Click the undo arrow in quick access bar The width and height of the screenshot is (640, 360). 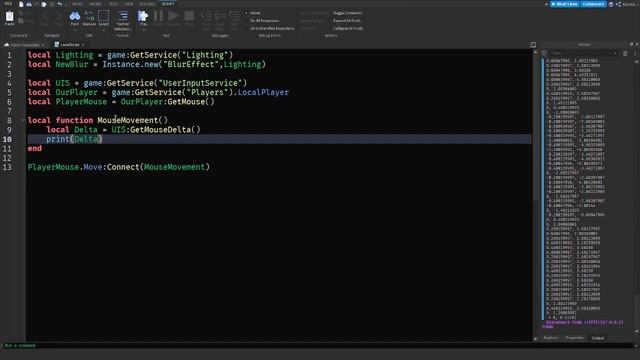[x=60, y=4]
